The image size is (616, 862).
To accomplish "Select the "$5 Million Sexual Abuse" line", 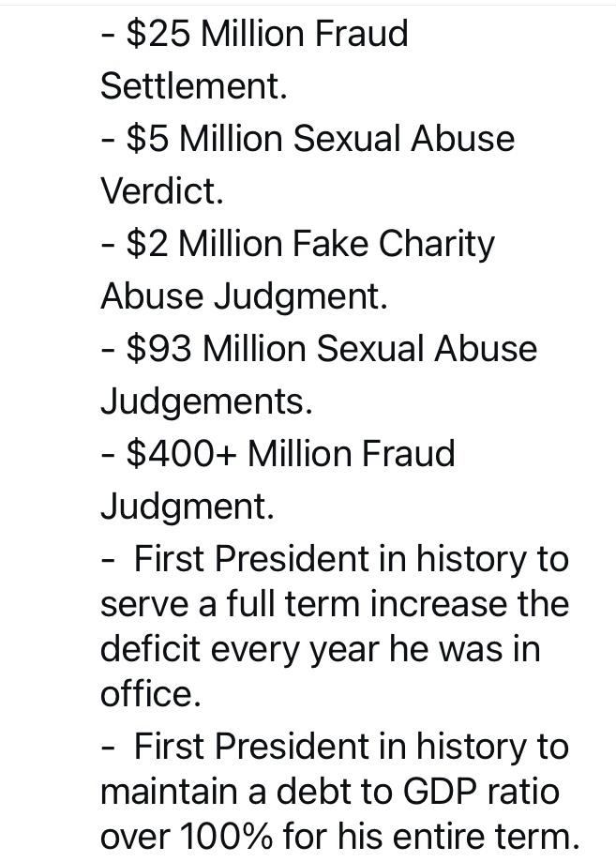I will click(308, 139).
